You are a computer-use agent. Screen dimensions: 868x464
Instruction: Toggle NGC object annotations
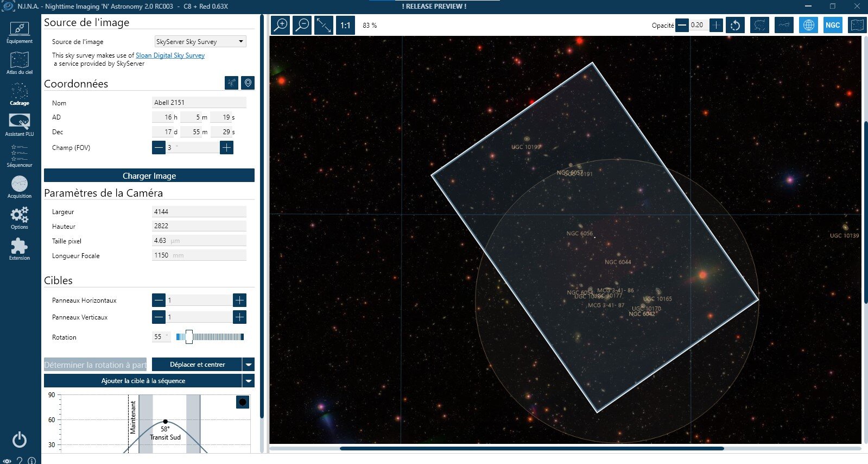(833, 25)
